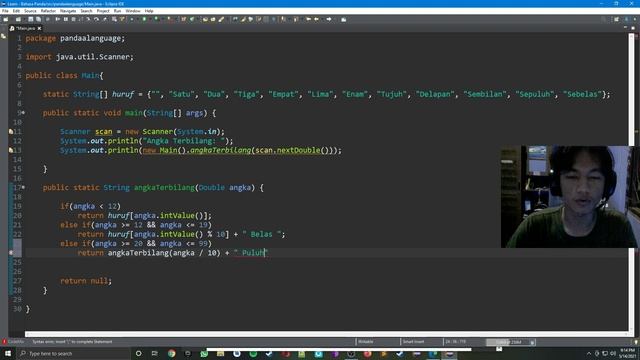Click the Smart Insert status bar entry
Image resolution: width=640 pixels, height=360 pixels.
pos(413,342)
